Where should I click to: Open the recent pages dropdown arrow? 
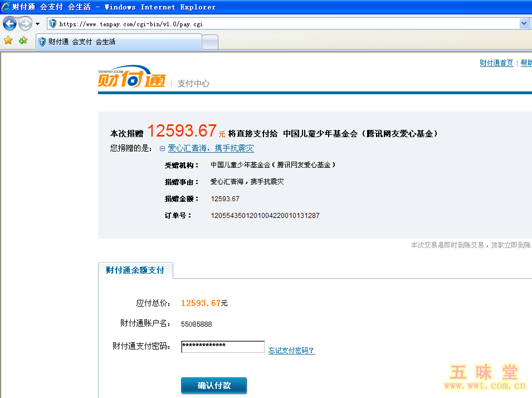[x=37, y=24]
